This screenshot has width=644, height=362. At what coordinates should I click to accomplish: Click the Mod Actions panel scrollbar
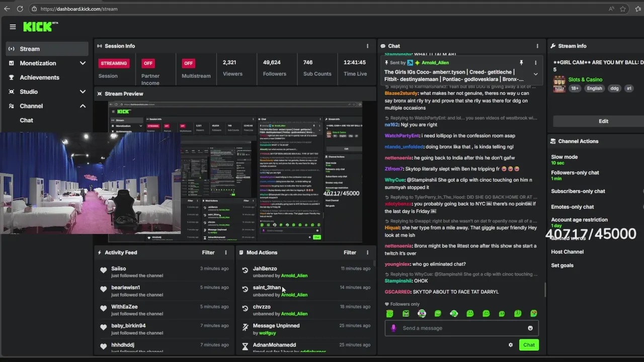(x=374, y=263)
